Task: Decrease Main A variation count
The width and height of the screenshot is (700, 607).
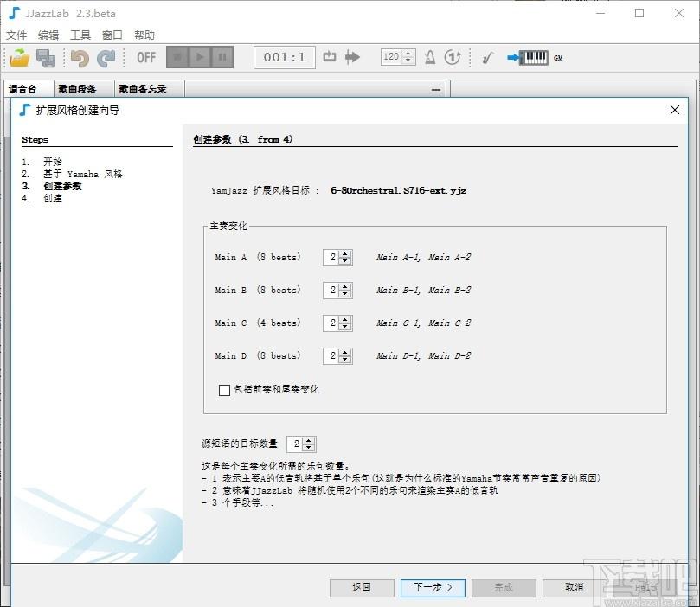Action: (x=345, y=261)
